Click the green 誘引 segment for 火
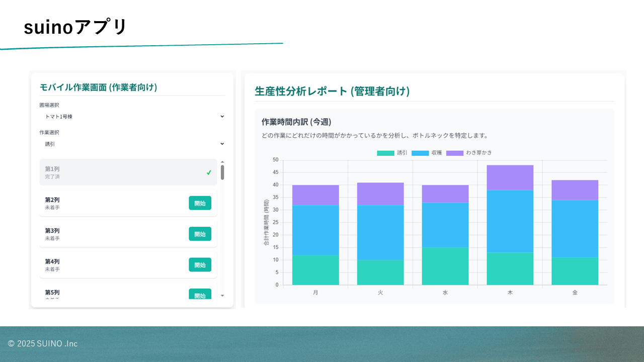The width and height of the screenshot is (644, 362). click(x=380, y=273)
